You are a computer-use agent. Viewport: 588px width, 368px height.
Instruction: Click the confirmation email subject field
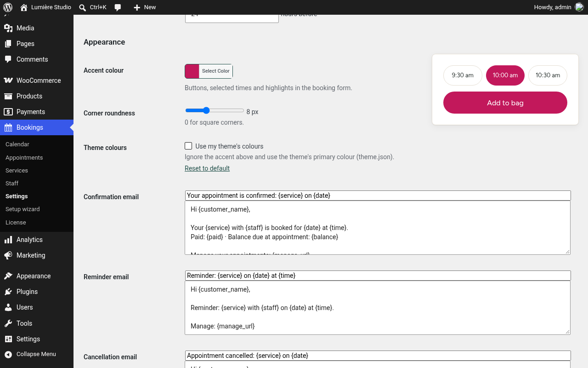tap(378, 195)
